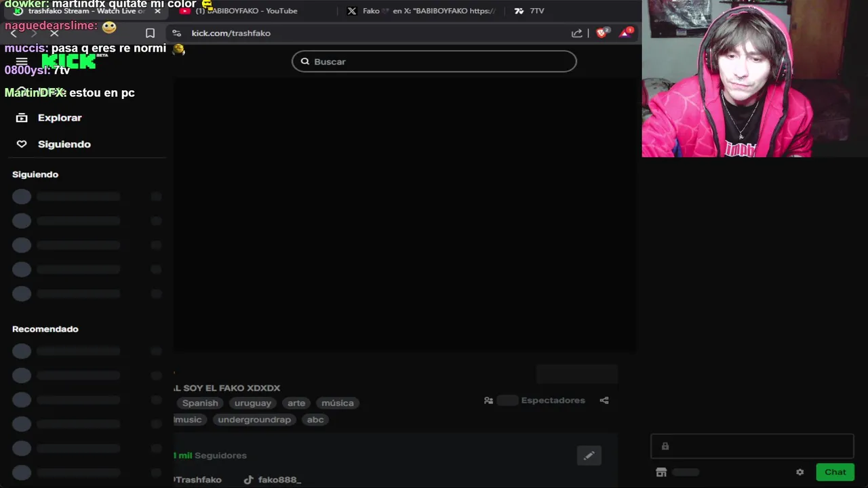Select the uruguay tag

[x=253, y=403]
